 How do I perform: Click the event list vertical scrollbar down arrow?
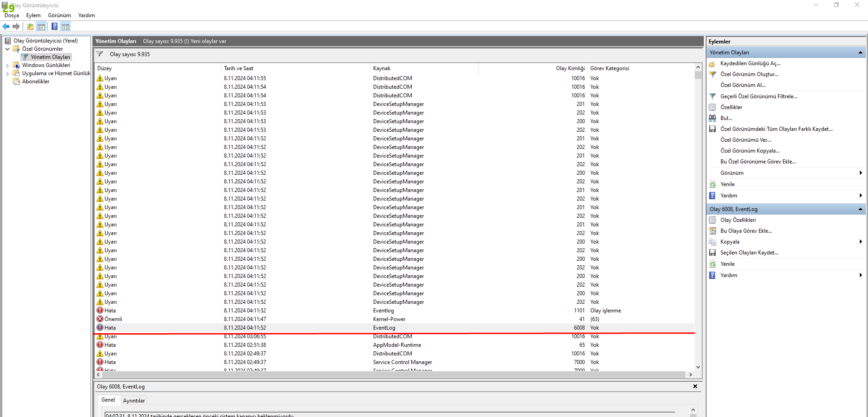[698, 367]
